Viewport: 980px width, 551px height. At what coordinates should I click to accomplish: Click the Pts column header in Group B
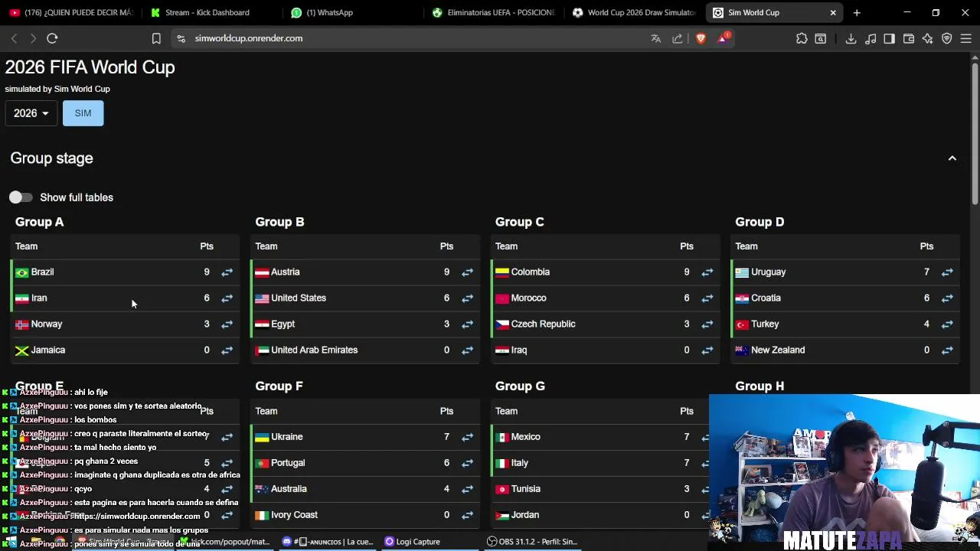[446, 246]
